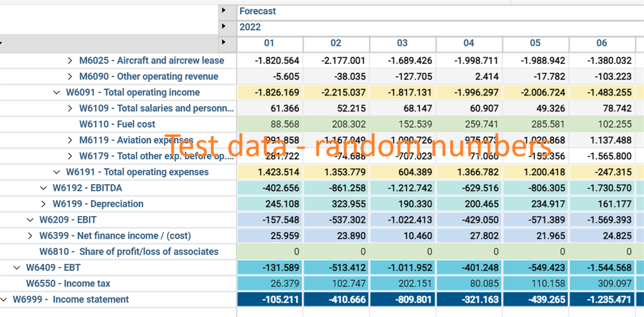Screen dimensions: 644x317
Task: Click EBT cell -131.589
Action: point(270,268)
